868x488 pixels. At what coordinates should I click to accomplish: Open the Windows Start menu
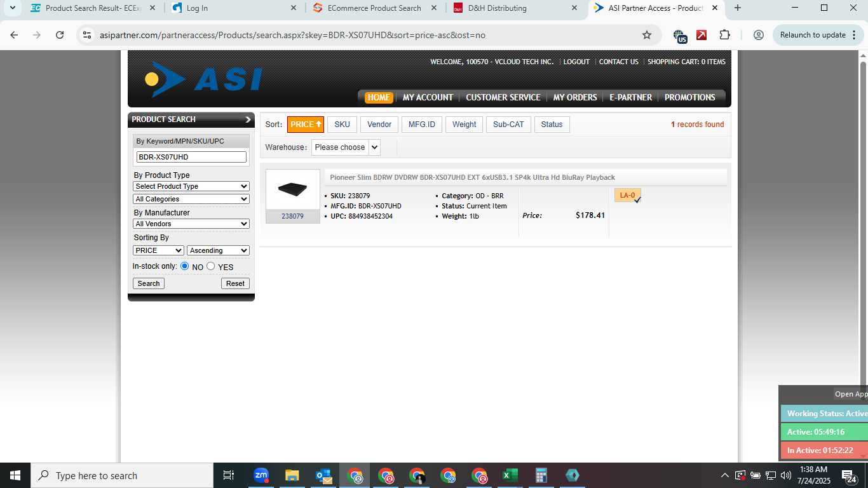tap(15, 475)
